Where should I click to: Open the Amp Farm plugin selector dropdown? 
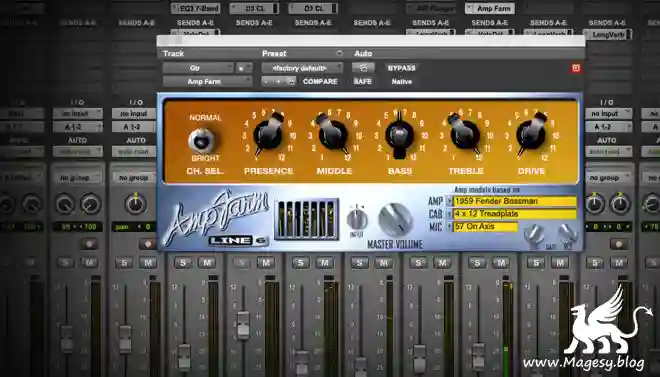(207, 81)
